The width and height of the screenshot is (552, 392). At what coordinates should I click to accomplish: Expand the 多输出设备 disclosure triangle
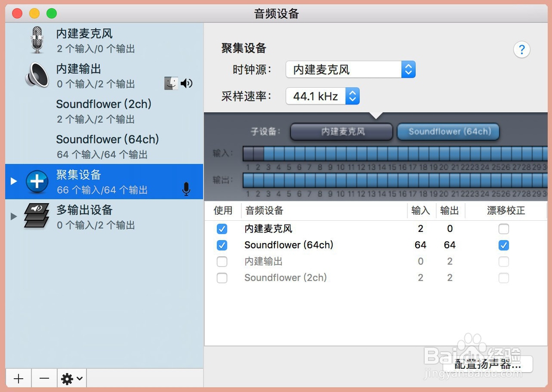pyautogui.click(x=13, y=215)
